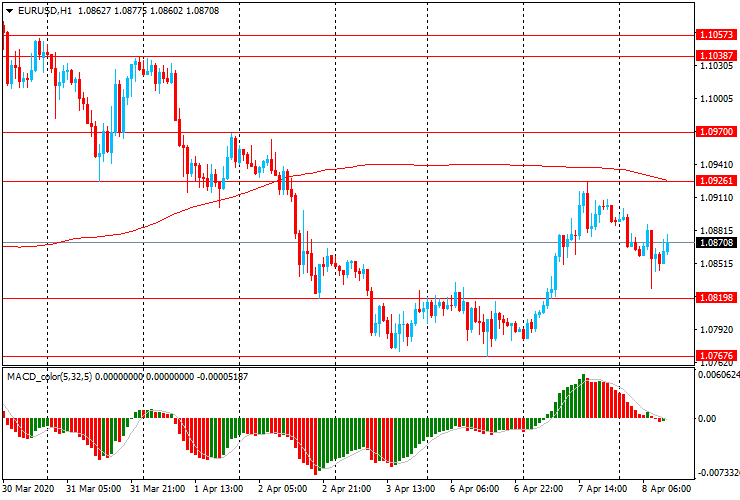
Task: Click the 1.10573 red price label
Action: tap(716, 34)
